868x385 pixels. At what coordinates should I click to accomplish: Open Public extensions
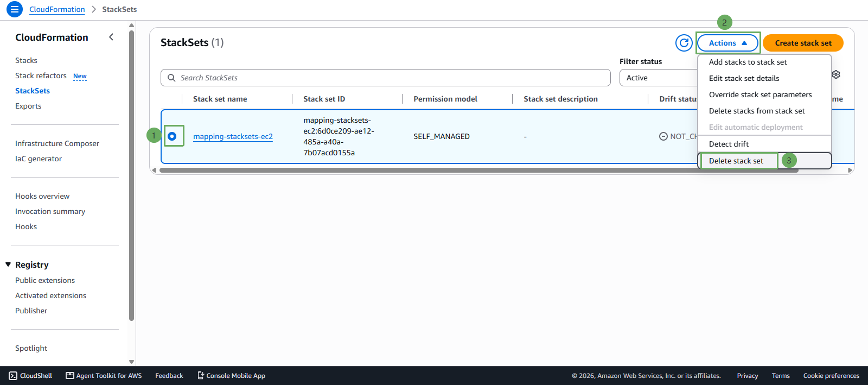pos(45,280)
